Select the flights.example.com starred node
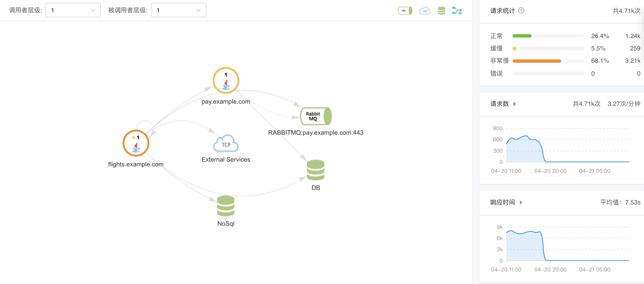The width and height of the screenshot is (644, 284). coord(136,143)
